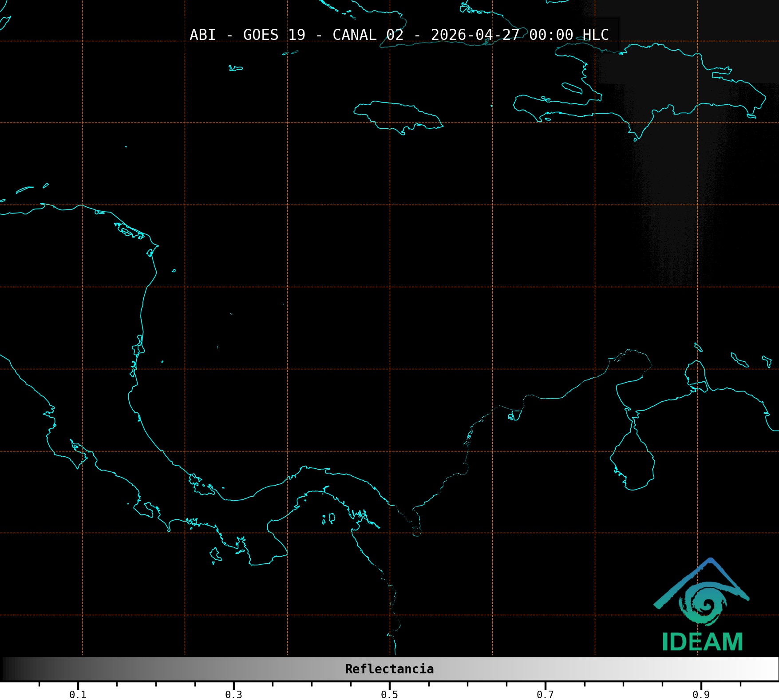The width and height of the screenshot is (779, 700).
Task: Click the 0.7 tick label on colorbar
Action: click(x=545, y=695)
